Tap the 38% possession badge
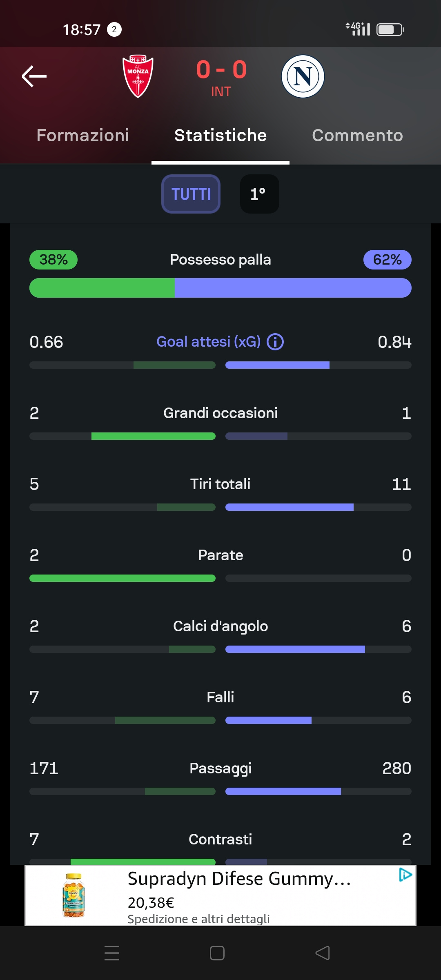Screen dimensions: 441x980 point(53,260)
